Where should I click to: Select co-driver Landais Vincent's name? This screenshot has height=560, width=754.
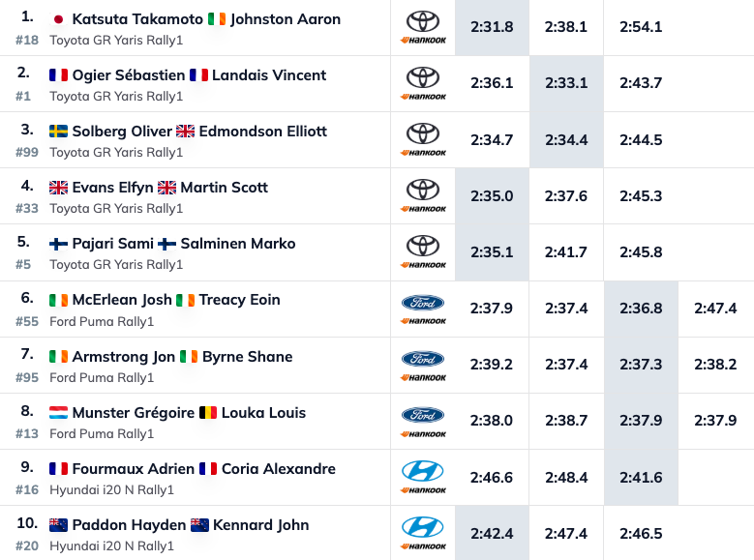tap(269, 75)
